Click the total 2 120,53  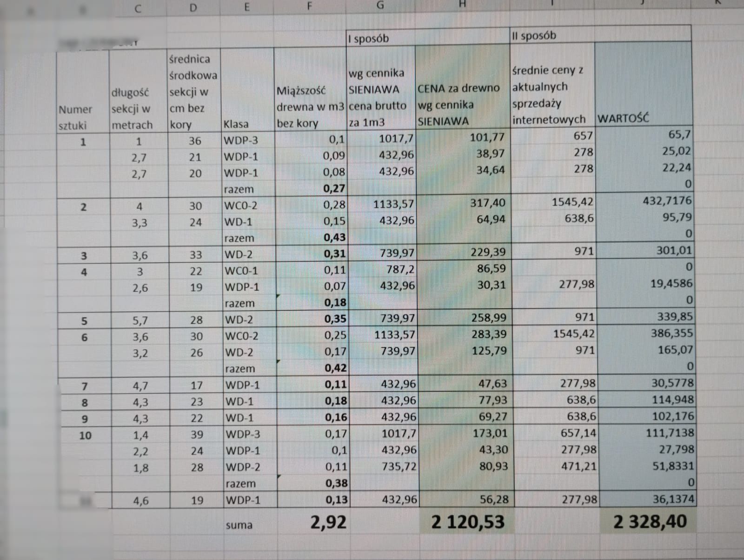(467, 521)
